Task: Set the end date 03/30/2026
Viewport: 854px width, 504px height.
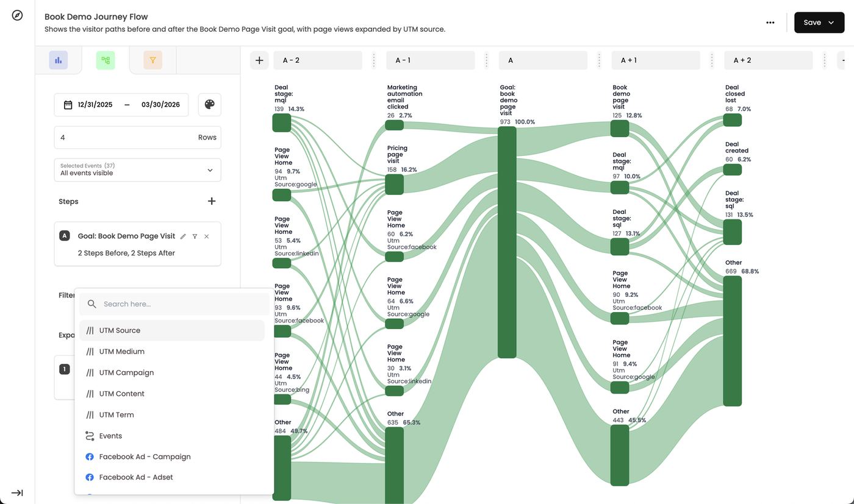Action: (160, 105)
